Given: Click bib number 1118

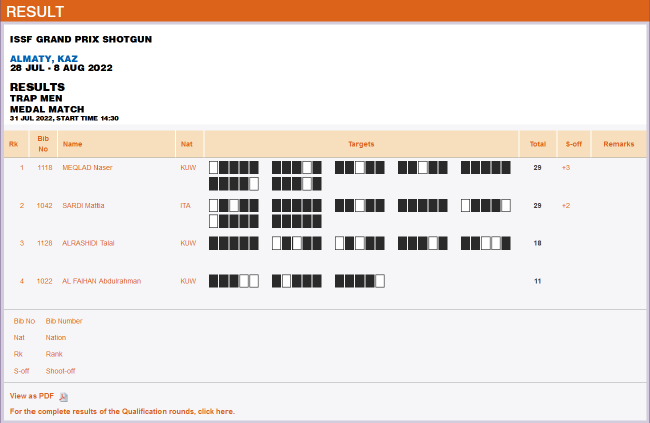Looking at the screenshot, I should coord(45,168).
